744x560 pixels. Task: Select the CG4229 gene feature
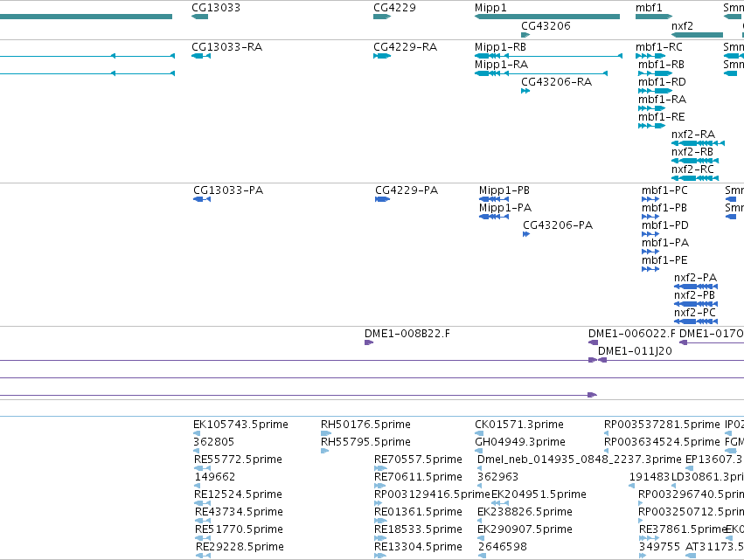[382, 17]
